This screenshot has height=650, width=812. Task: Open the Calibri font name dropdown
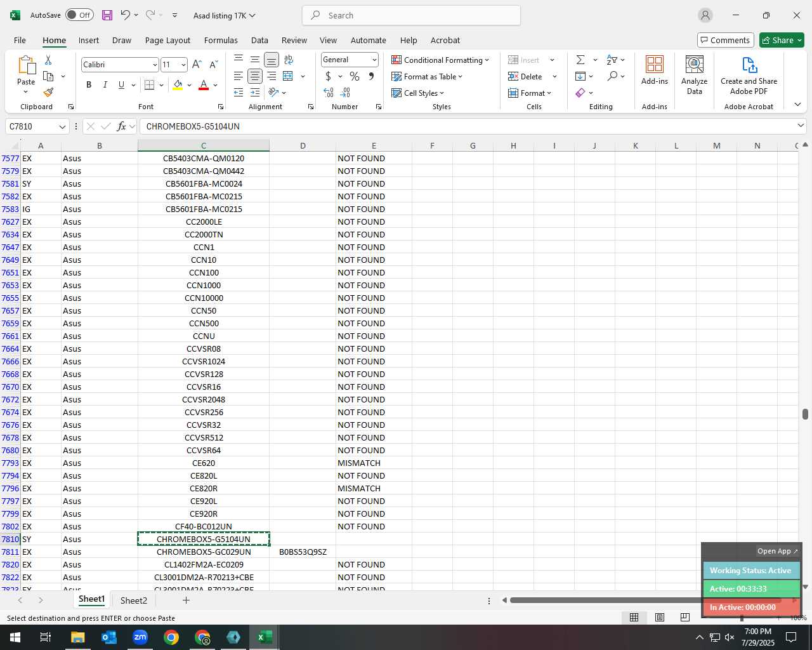pos(155,65)
